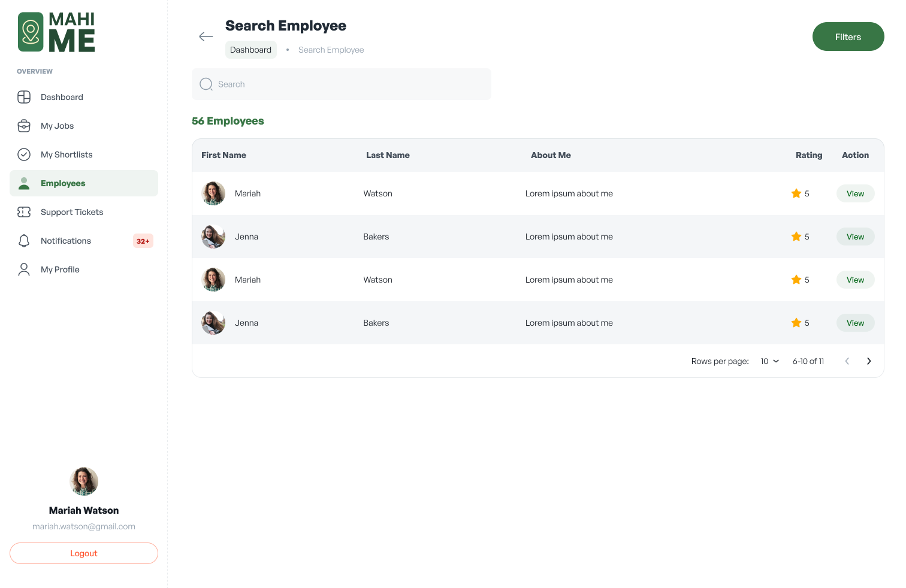Image resolution: width=906 pixels, height=588 pixels.
Task: Open My Shortlists in the sidebar
Action: tap(84, 154)
